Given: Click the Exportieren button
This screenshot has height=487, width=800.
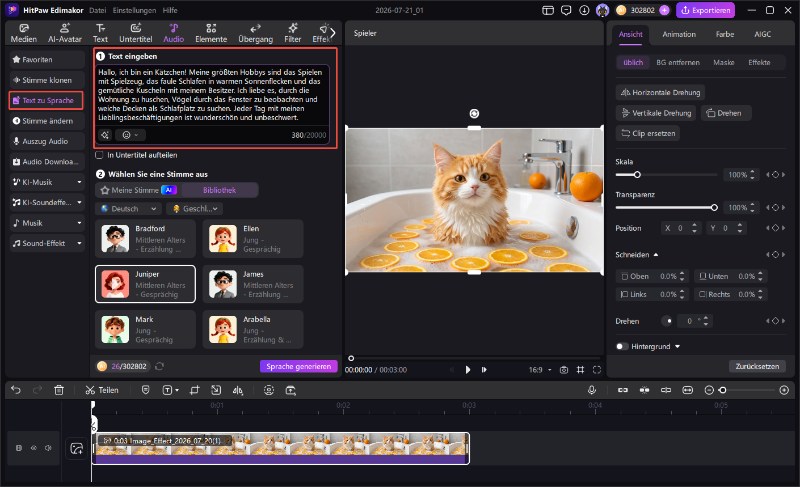Looking at the screenshot, I should (706, 10).
